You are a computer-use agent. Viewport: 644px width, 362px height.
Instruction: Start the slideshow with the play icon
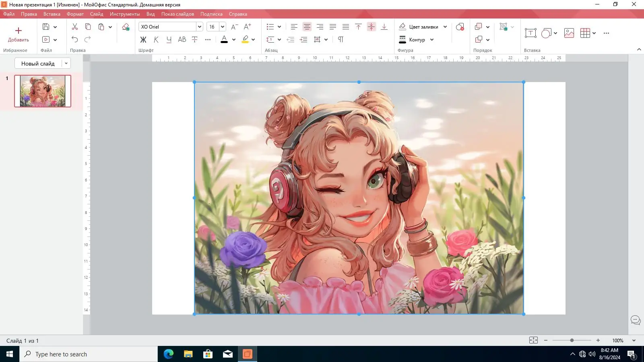pos(46,39)
